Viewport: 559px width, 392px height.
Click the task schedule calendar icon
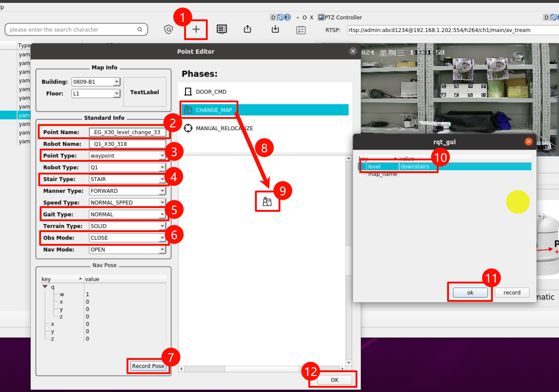coord(301,30)
